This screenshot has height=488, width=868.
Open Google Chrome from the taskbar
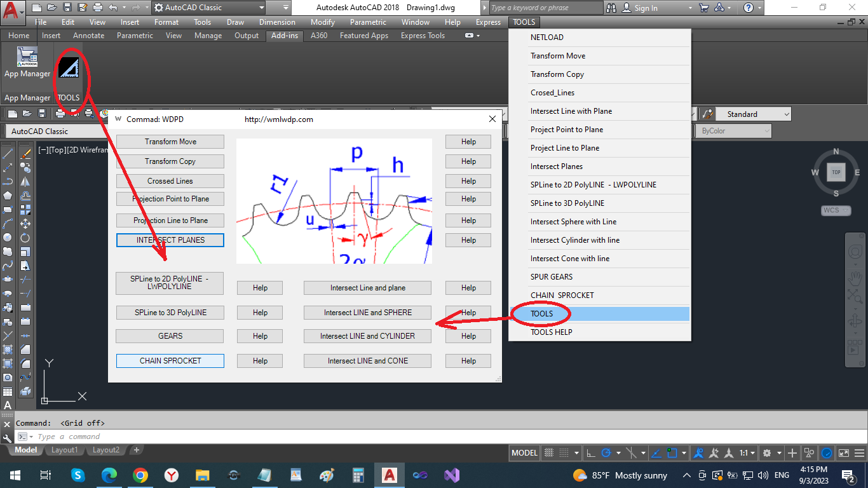(x=140, y=475)
